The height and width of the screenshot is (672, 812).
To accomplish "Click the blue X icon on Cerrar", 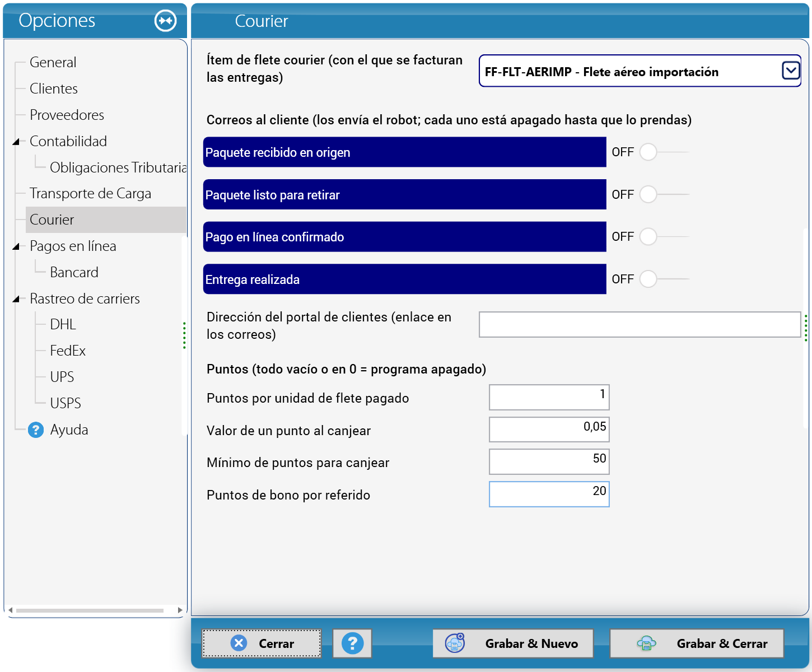I will [239, 643].
